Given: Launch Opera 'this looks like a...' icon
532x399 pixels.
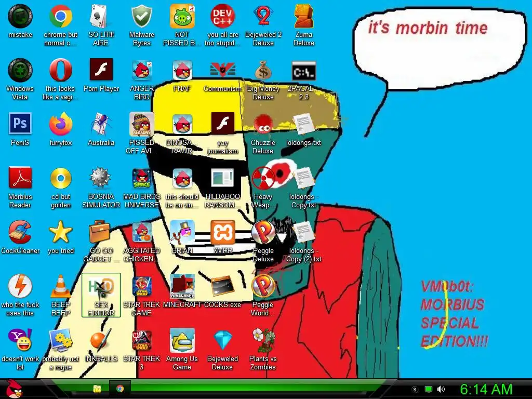Looking at the screenshot, I should click(60, 70).
